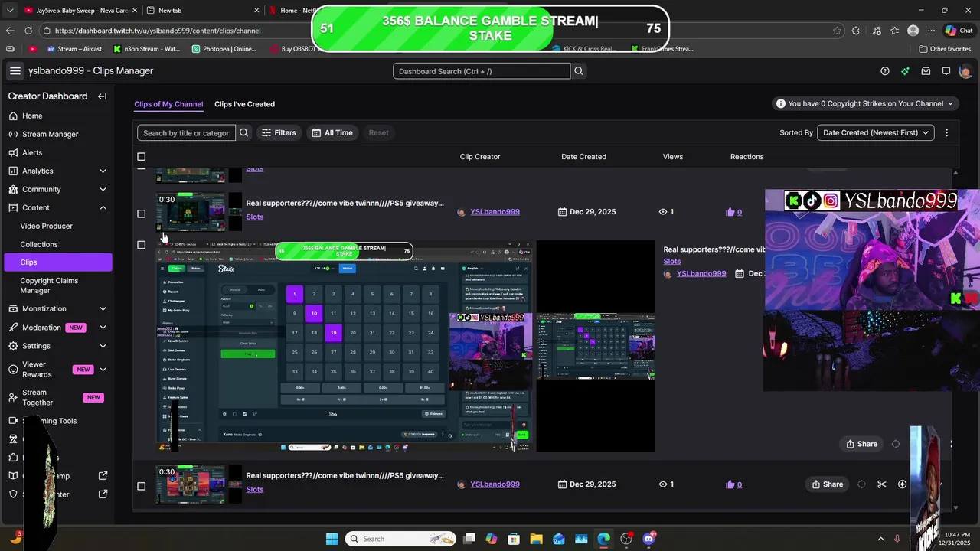The image size is (980, 551).
Task: Open YSLbando999 creator link in second row
Action: tap(495, 212)
